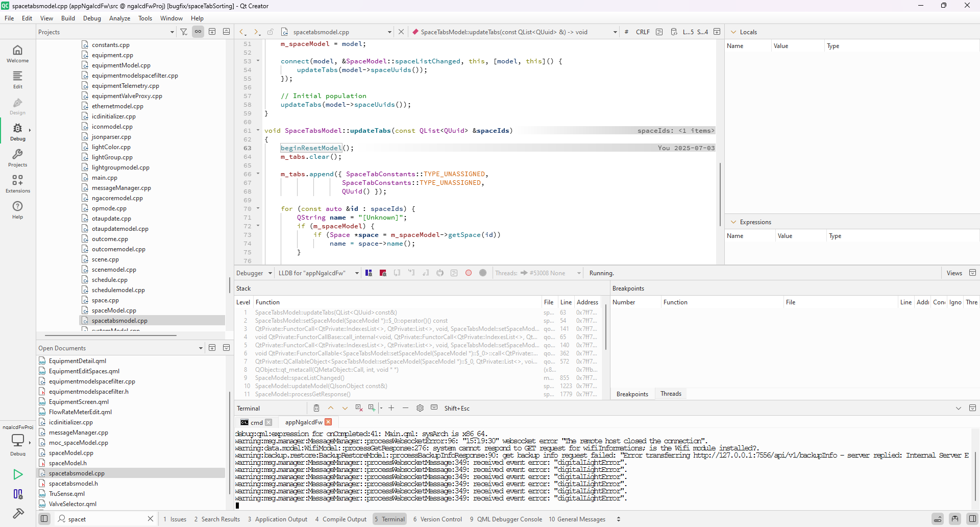Image resolution: width=980 pixels, height=527 pixels.
Task: Go to previous terminal with up arrow
Action: [x=331, y=408]
